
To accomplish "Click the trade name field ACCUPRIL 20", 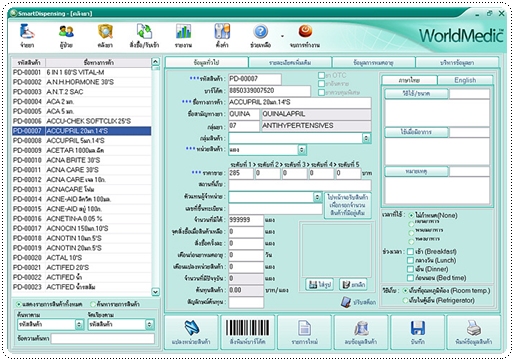I will [300, 102].
